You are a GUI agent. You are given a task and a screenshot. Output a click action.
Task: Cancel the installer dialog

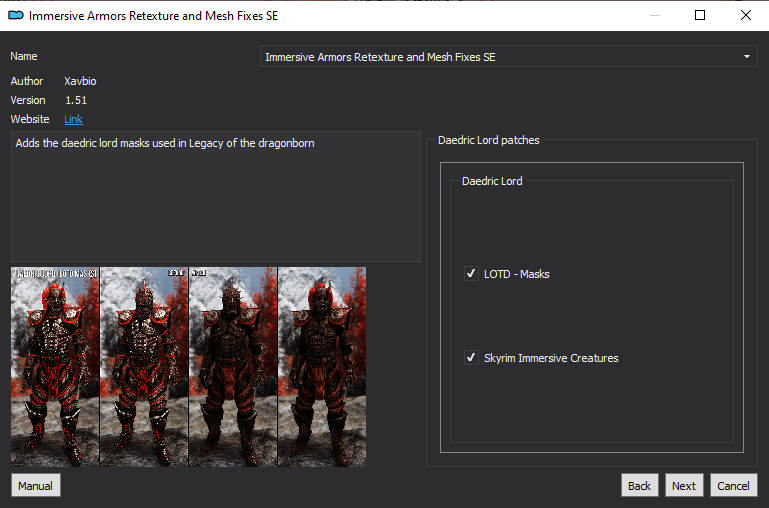pos(733,485)
